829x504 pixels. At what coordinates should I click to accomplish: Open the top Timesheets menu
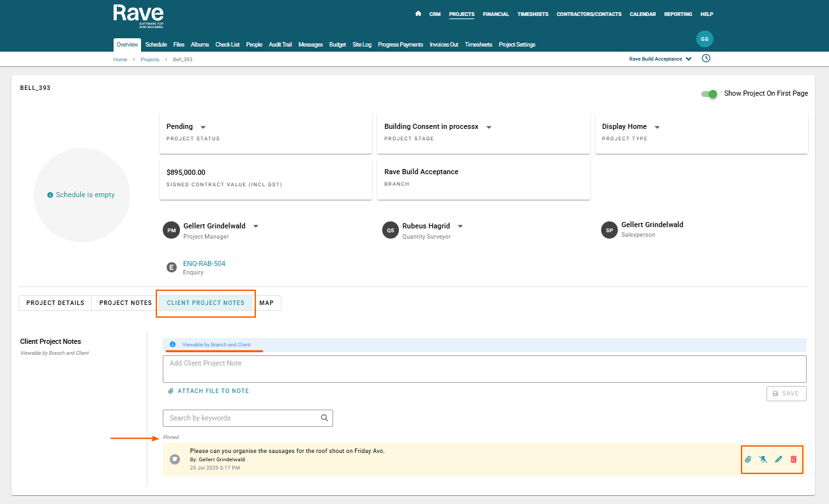click(533, 14)
